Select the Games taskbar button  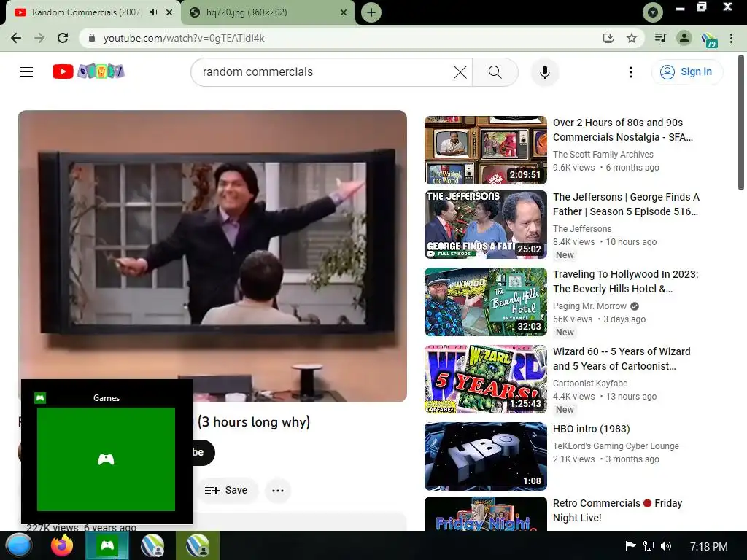(x=107, y=545)
